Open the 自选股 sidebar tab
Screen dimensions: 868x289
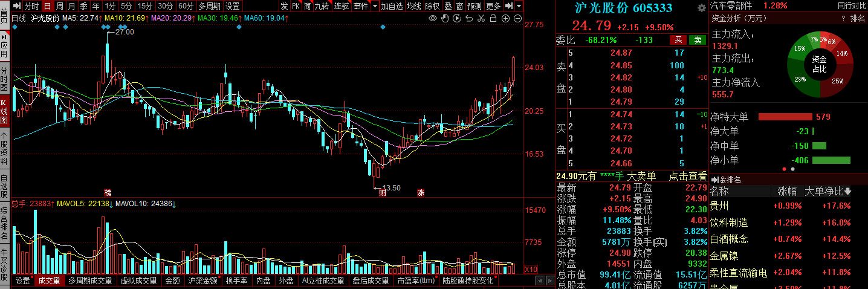tap(4, 187)
